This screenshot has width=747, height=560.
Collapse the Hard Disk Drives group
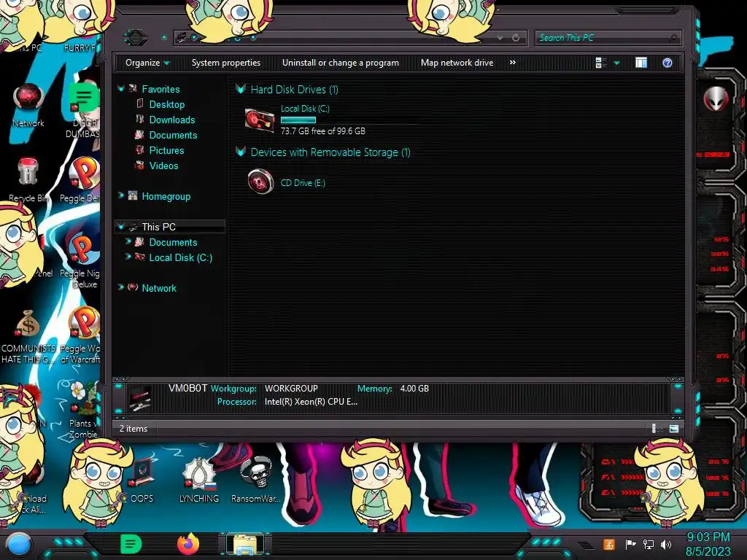pos(241,88)
